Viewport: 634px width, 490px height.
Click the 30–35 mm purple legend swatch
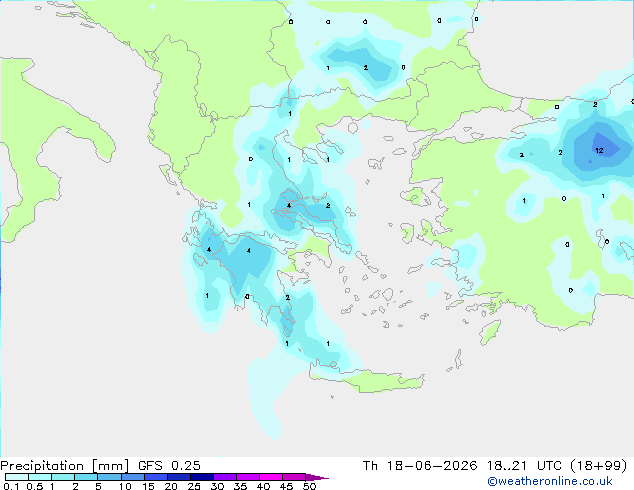(225, 477)
